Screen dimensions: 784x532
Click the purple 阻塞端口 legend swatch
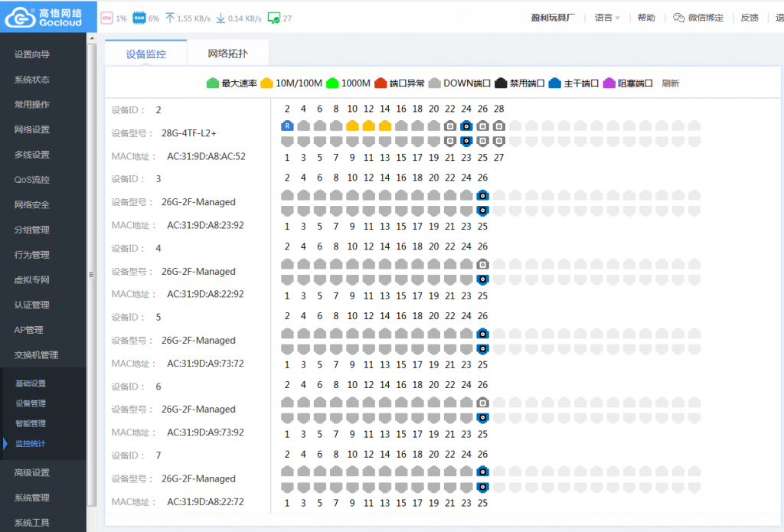click(609, 83)
